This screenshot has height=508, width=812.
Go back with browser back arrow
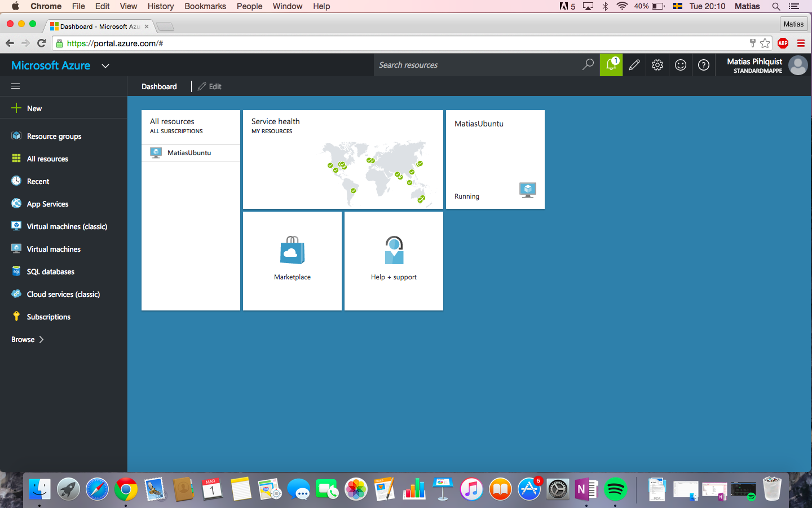point(10,43)
